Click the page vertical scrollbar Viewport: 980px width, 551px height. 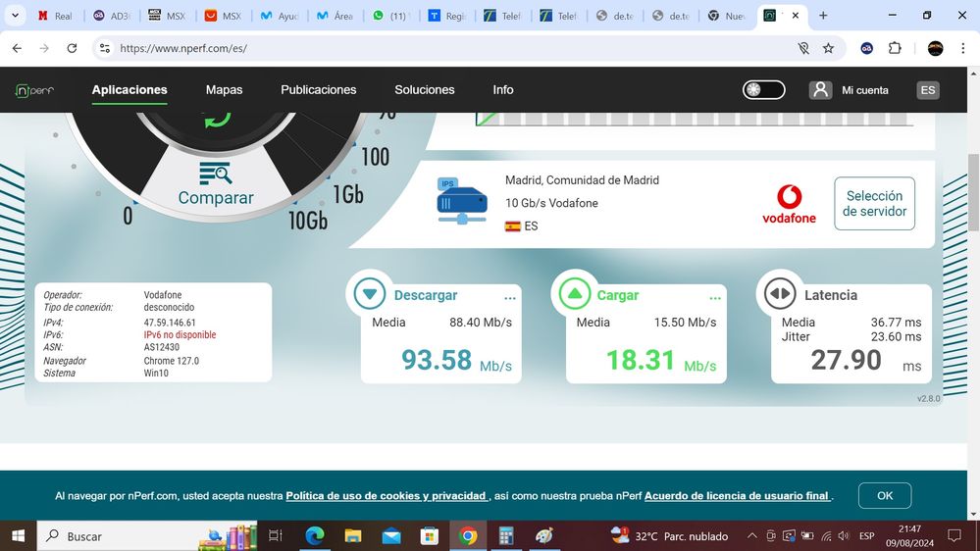(973, 196)
